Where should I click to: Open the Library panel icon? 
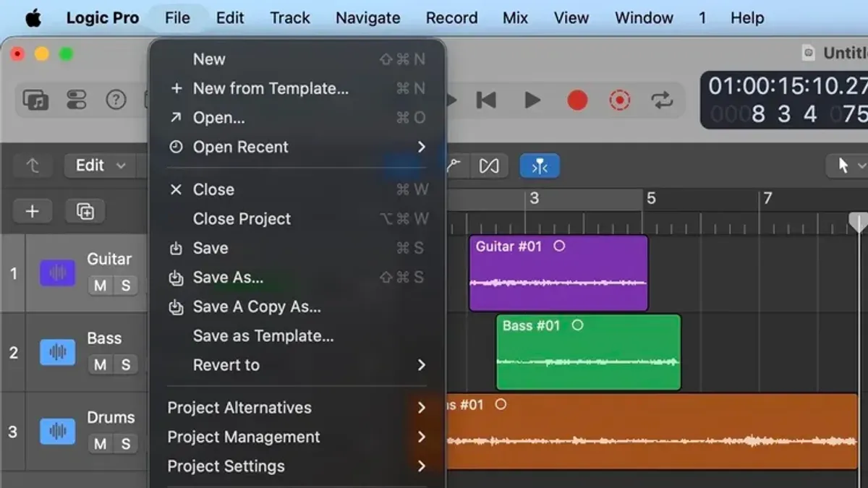pyautogui.click(x=35, y=100)
